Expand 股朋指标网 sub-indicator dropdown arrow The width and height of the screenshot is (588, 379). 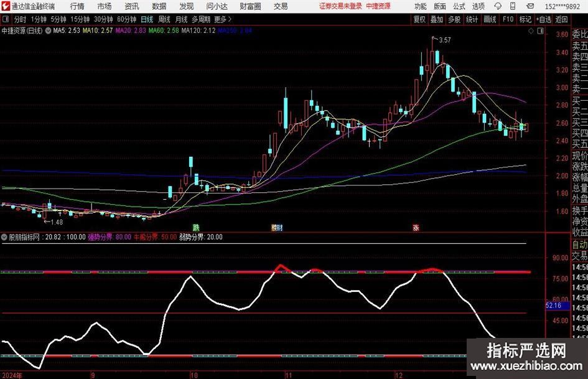click(x=4, y=237)
